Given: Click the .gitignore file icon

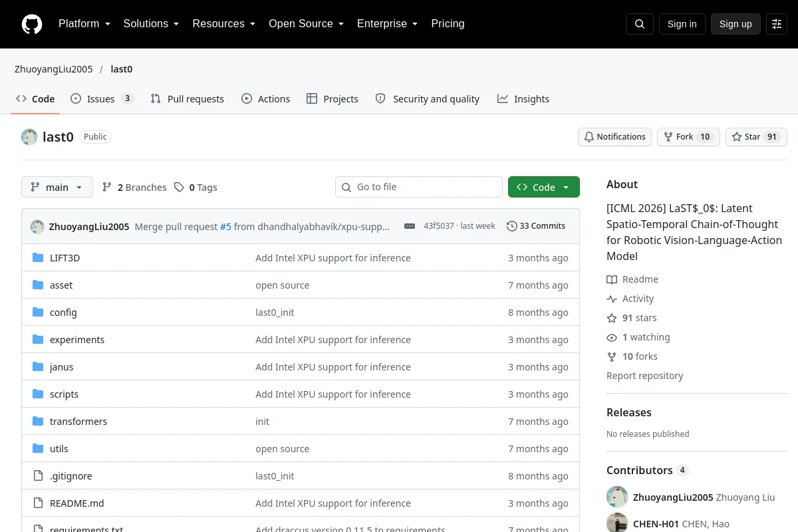Looking at the screenshot, I should click(38, 476).
